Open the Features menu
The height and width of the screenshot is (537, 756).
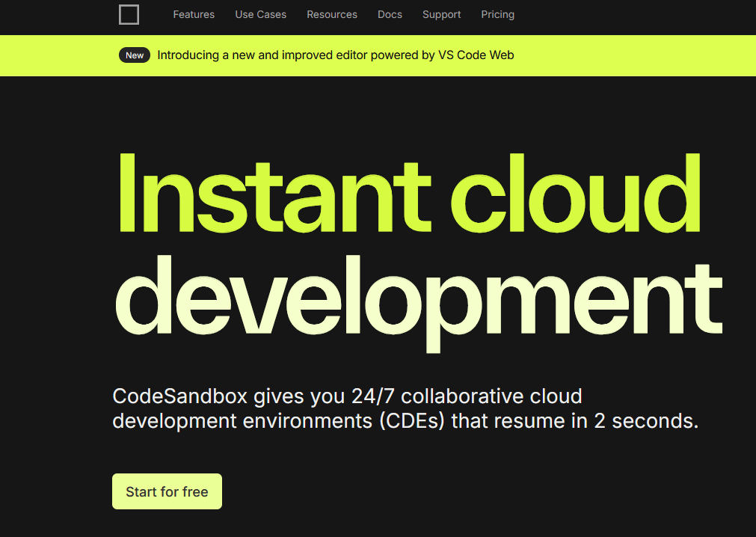[x=194, y=14]
